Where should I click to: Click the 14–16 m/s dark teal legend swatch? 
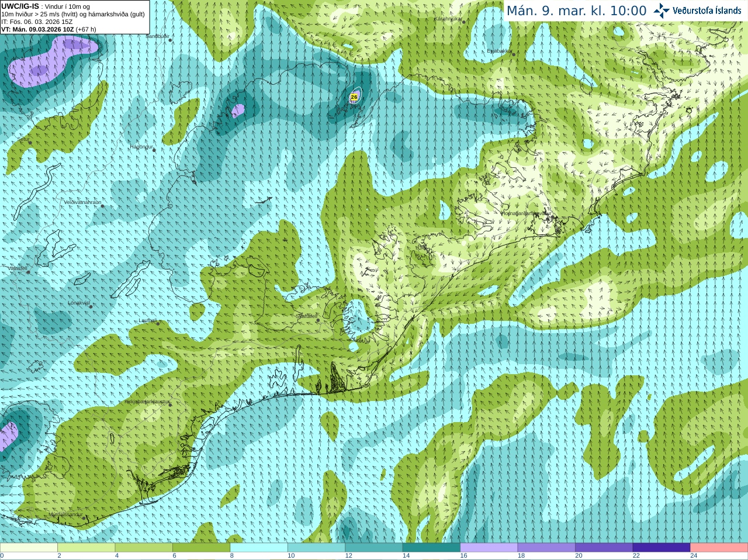pyautogui.click(x=431, y=548)
